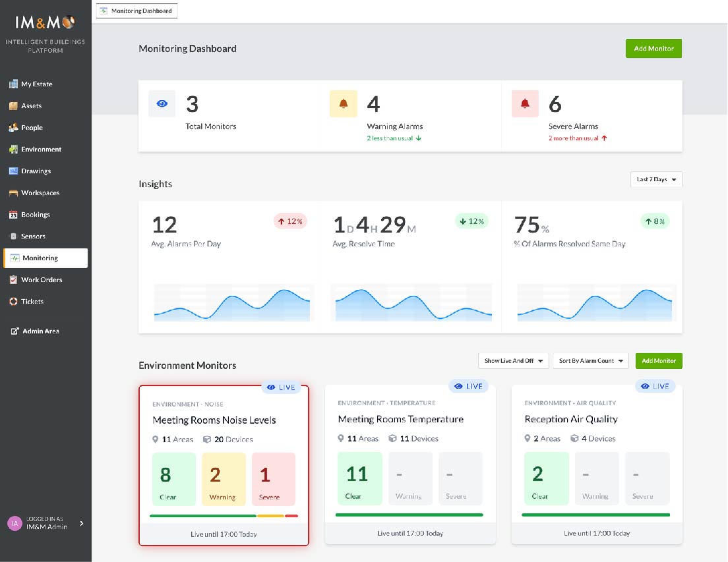Select the Monitoring Dashboard tab
This screenshot has height=562, width=728.
click(x=136, y=11)
